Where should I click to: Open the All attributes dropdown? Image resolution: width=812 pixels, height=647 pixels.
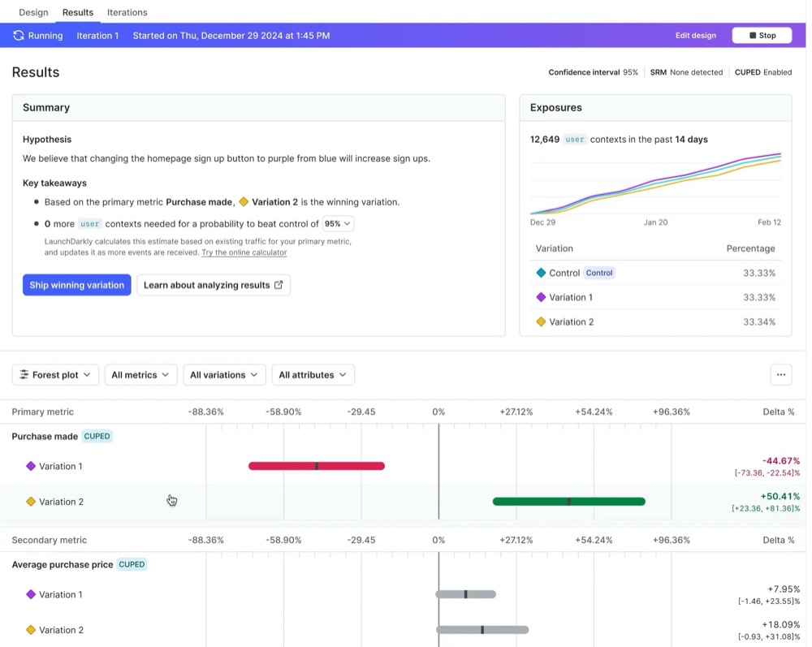[313, 374]
